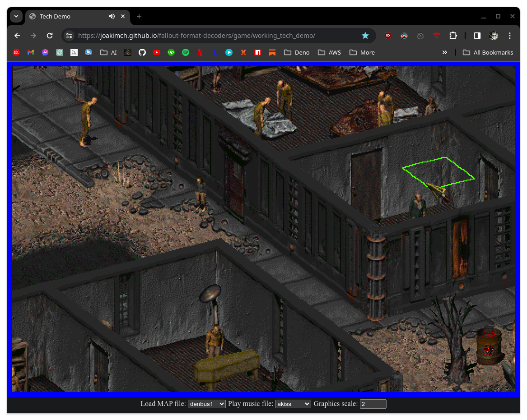Open Chrome's three-dot menu
Image resolution: width=527 pixels, height=420 pixels.
tap(510, 36)
